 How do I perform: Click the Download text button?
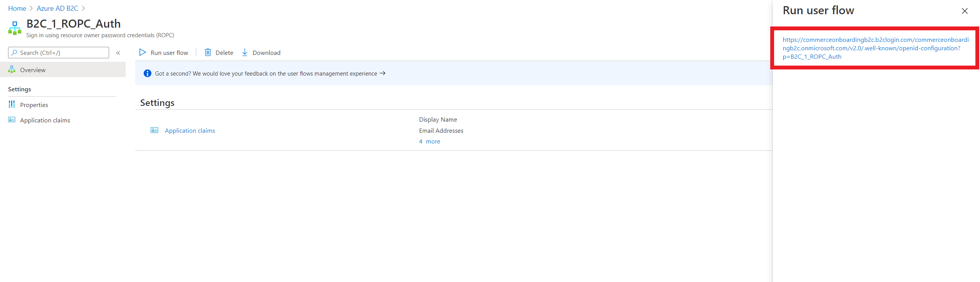click(267, 53)
